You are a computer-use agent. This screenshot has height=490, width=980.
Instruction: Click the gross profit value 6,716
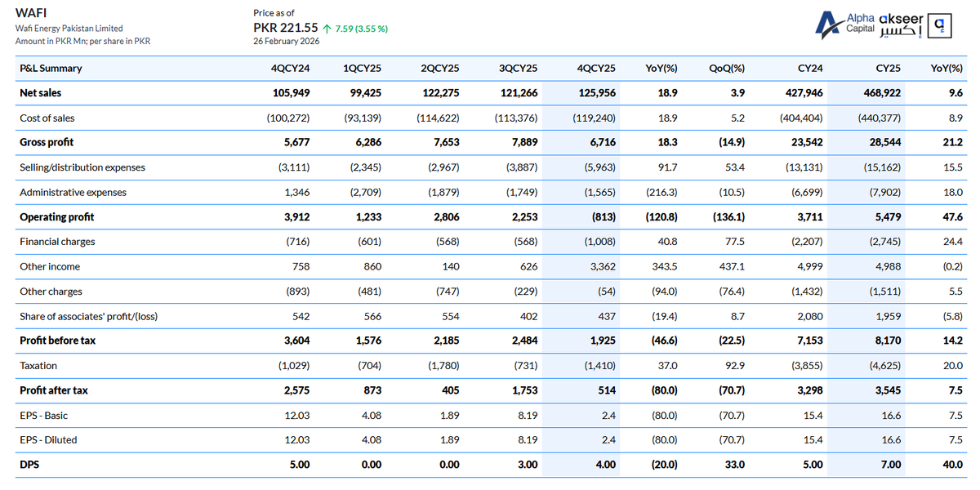(601, 142)
